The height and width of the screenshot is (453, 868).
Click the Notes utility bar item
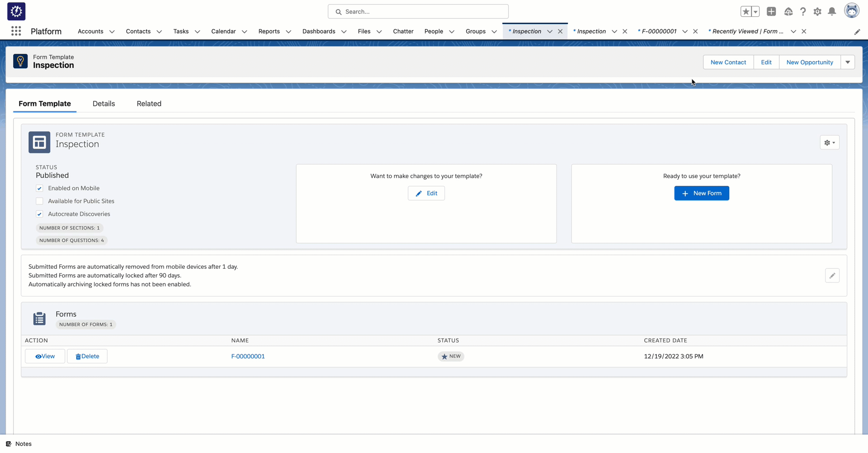tap(19, 444)
